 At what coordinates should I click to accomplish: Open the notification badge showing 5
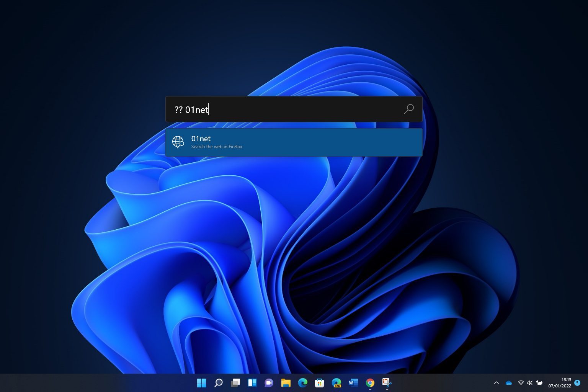[x=577, y=383]
